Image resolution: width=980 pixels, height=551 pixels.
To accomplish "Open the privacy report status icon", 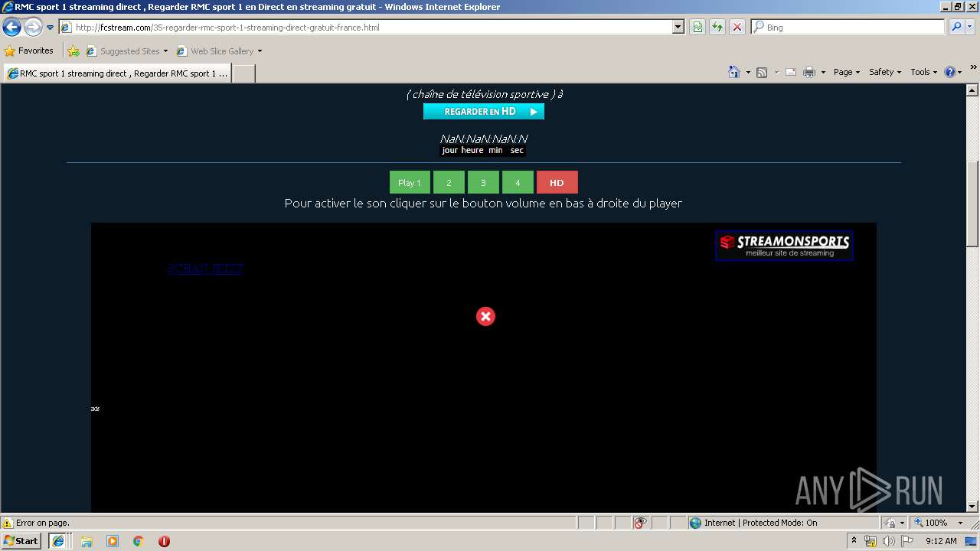I will 640,523.
